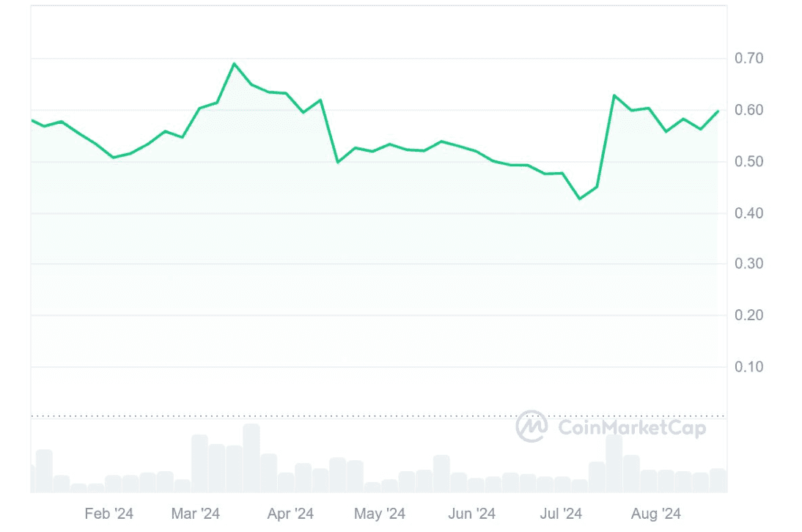Click the 0.20 price axis label

coord(748,316)
